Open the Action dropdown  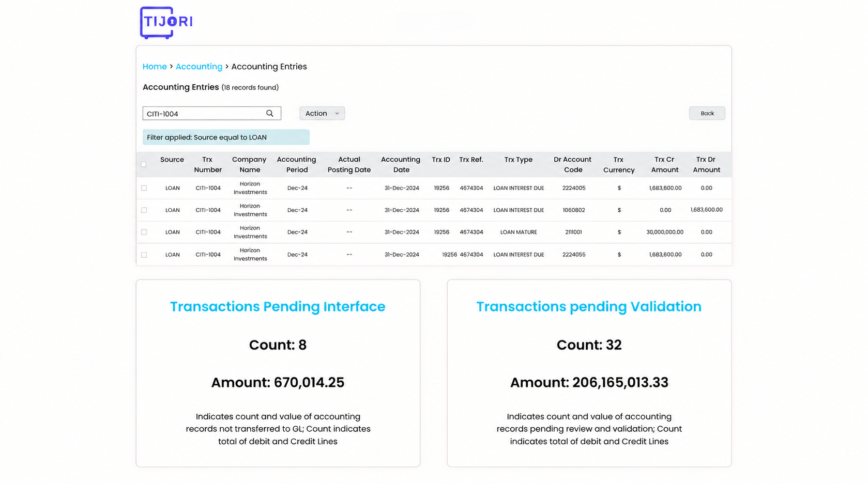(322, 113)
